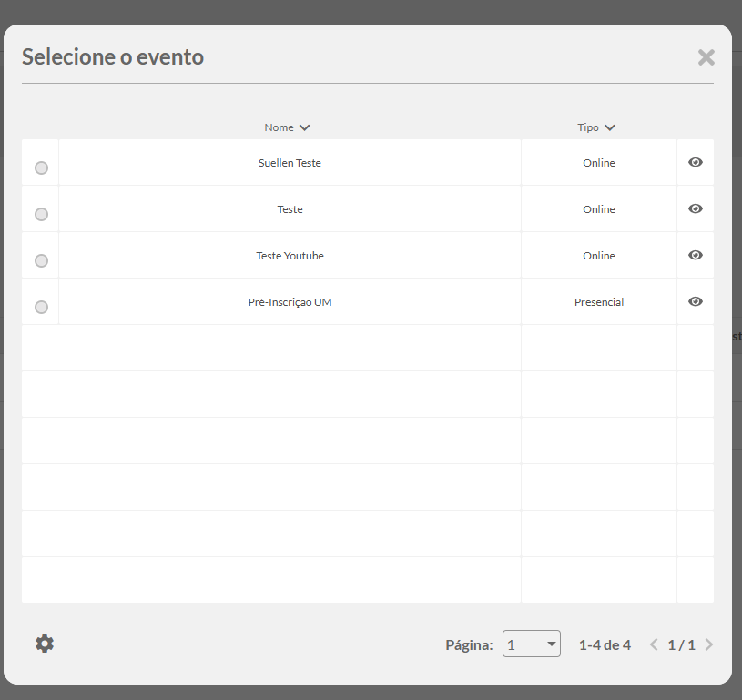Click the Teste Youtube name cell
The width and height of the screenshot is (742, 700).
pos(290,256)
